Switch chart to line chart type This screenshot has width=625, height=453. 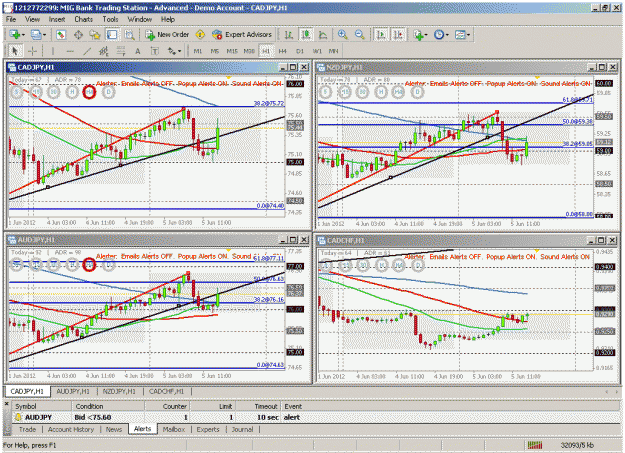(323, 35)
